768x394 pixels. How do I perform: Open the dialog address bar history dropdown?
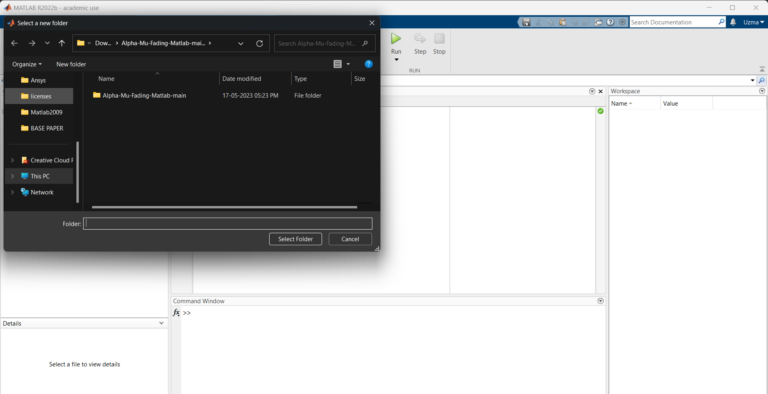pos(240,43)
